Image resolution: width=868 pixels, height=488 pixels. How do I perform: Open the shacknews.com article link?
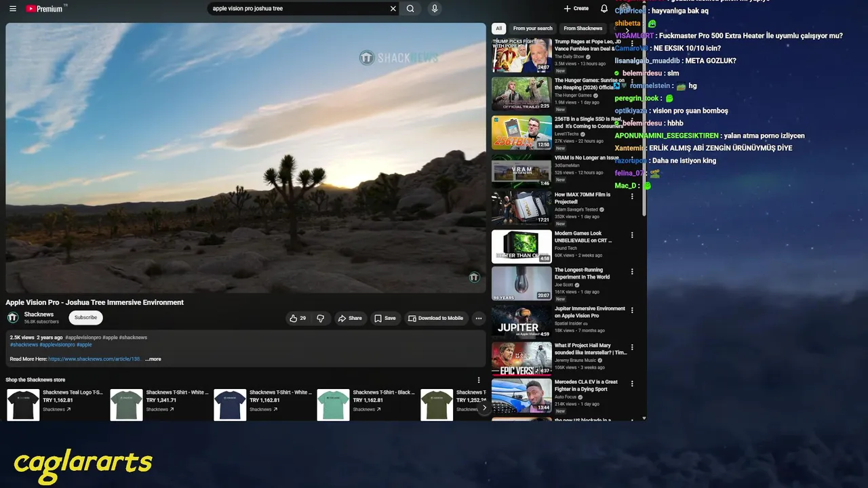point(94,359)
